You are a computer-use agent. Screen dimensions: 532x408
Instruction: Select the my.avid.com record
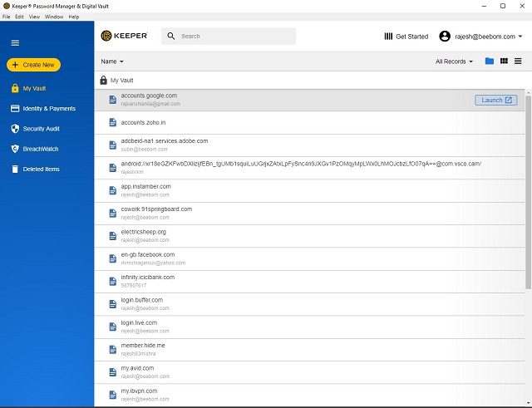309,372
